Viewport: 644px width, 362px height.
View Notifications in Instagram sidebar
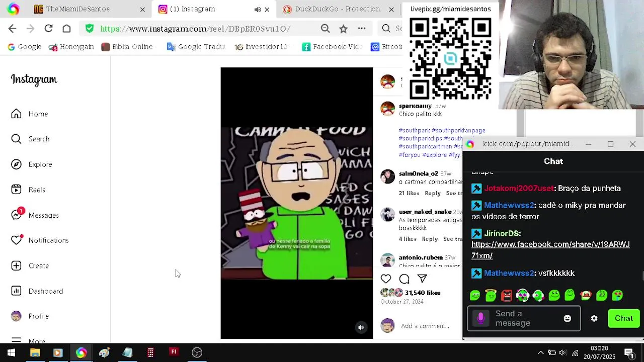click(39, 240)
